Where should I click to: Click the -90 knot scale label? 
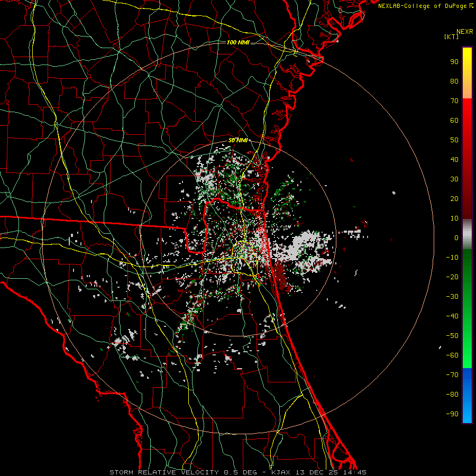click(452, 414)
